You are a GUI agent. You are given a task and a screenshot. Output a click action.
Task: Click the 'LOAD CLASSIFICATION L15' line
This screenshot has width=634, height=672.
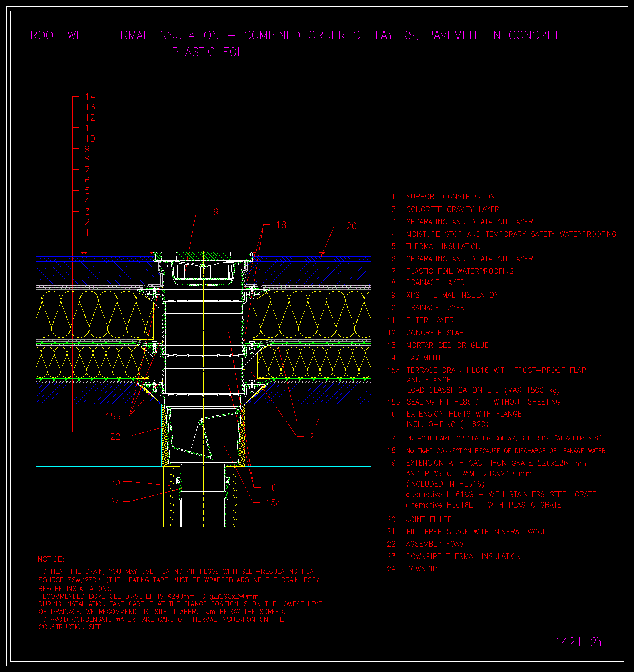[x=483, y=390]
